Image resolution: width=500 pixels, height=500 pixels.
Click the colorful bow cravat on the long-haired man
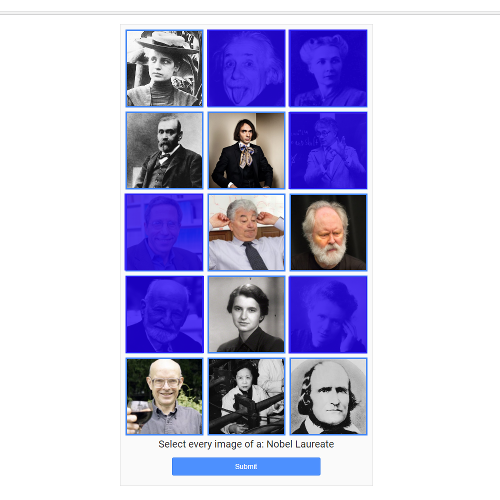tap(246, 155)
